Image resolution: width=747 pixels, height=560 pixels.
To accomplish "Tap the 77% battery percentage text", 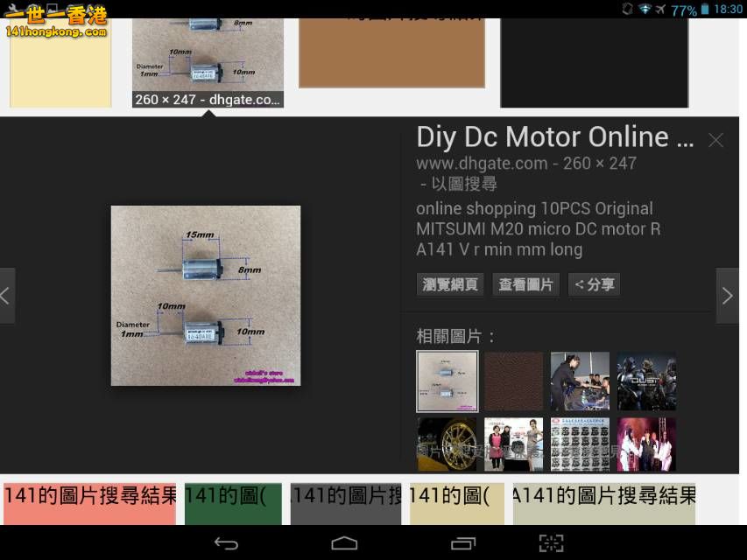I will pos(684,10).
